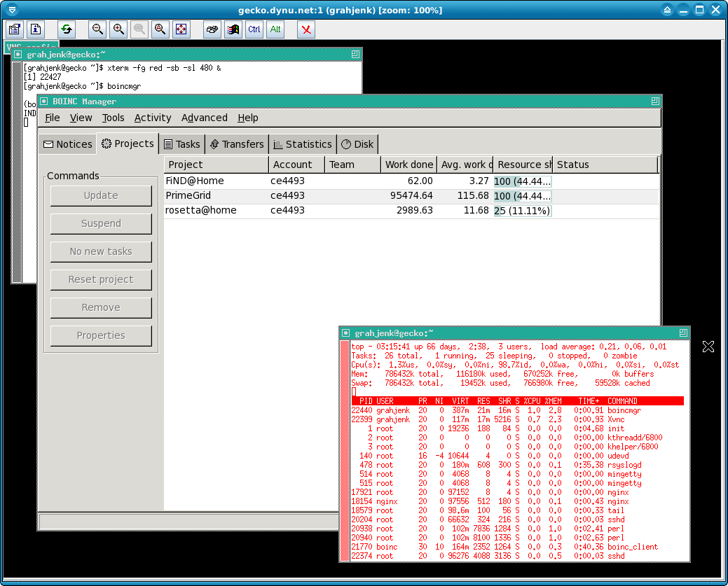Open the Help menu in BOINC Manager
728x586 pixels.
(x=248, y=118)
